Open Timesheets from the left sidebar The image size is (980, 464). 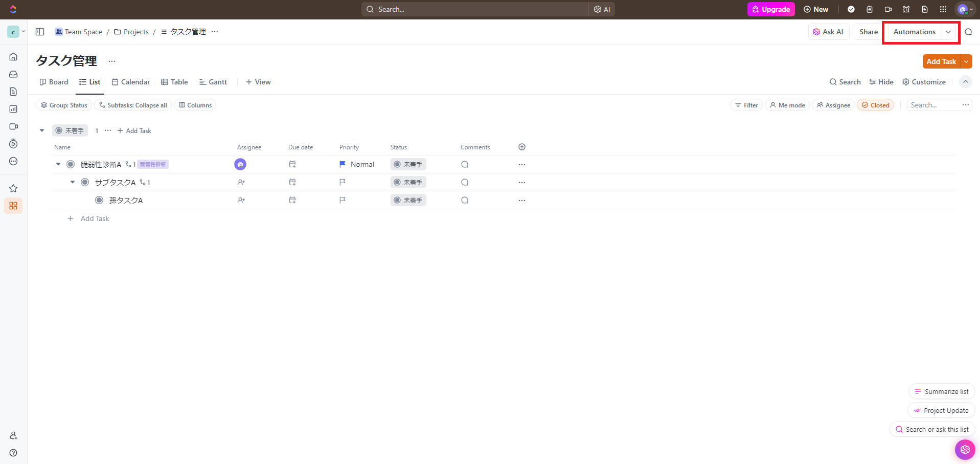(13, 144)
